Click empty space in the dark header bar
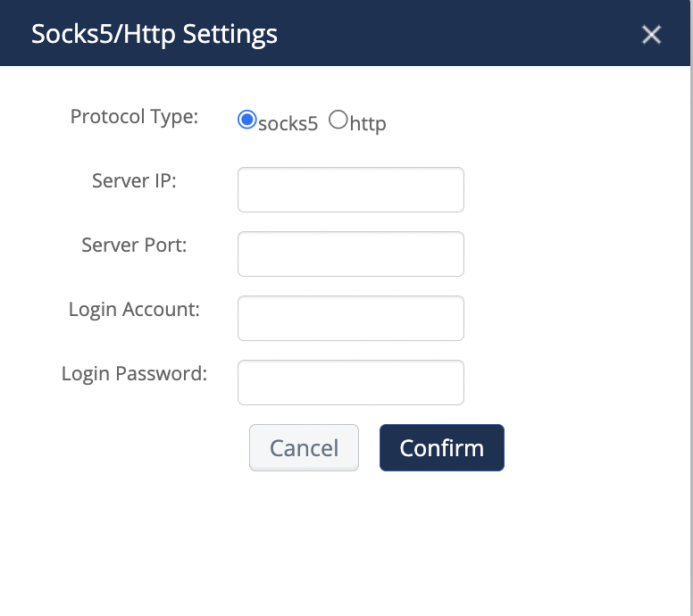 click(x=464, y=35)
